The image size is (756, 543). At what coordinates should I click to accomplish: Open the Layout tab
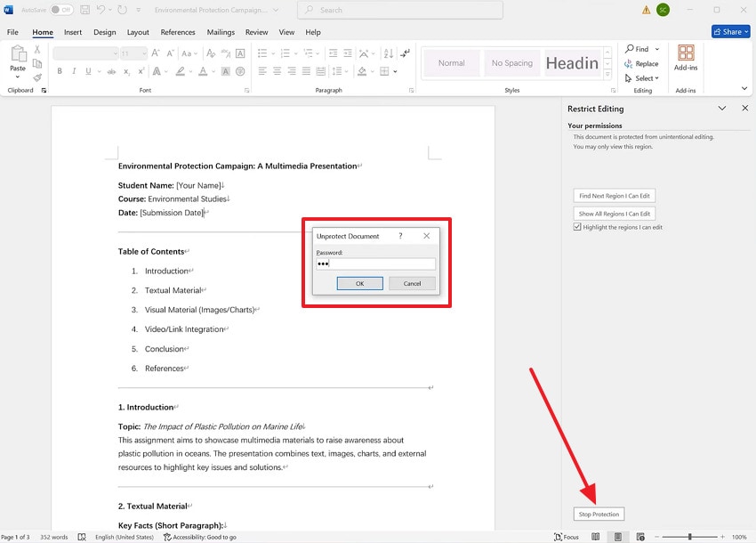click(x=138, y=32)
